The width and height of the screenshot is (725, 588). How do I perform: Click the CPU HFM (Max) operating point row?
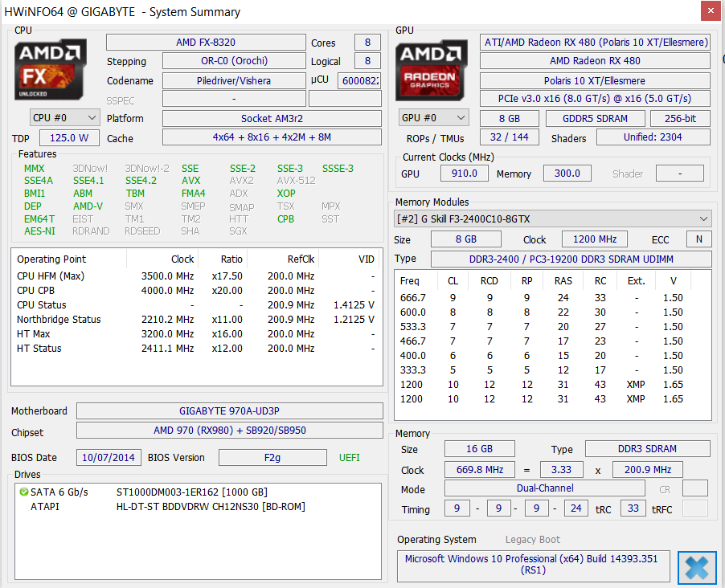point(196,276)
